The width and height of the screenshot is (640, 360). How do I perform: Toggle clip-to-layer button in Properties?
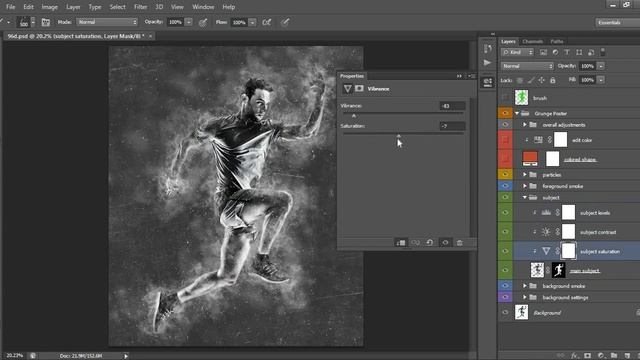tap(401, 243)
